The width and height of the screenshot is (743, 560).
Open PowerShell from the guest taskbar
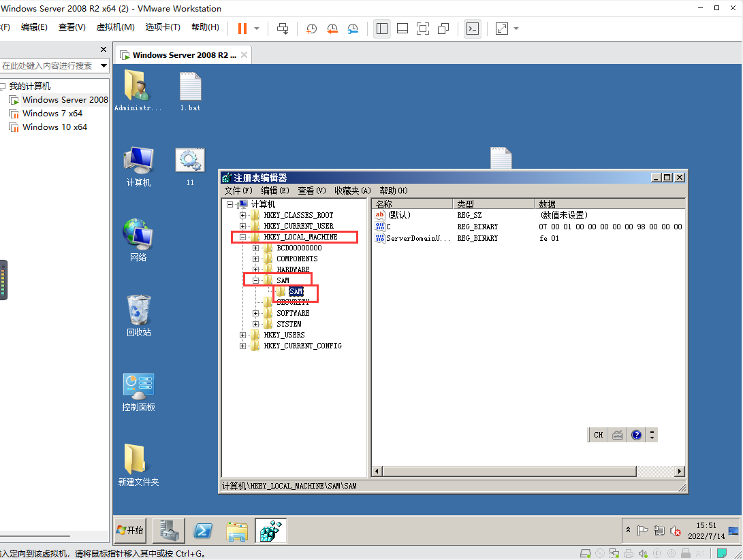click(203, 531)
